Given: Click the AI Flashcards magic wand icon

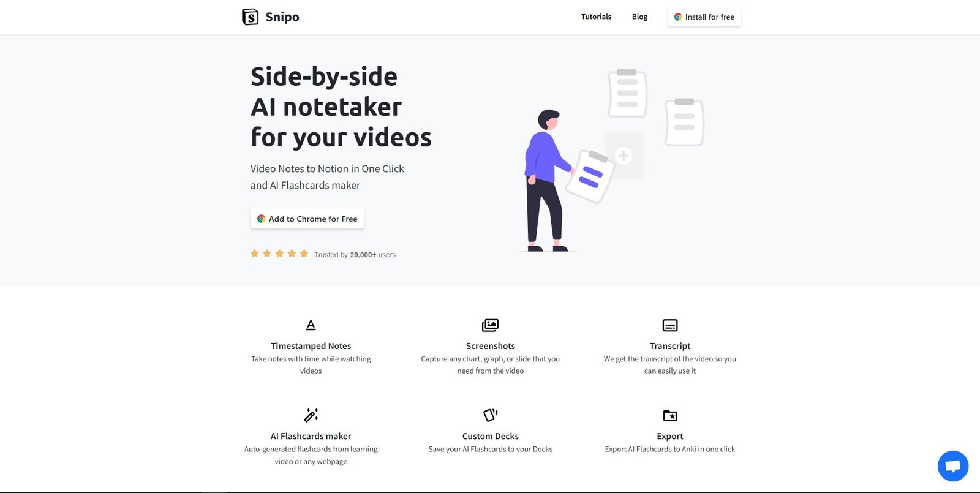Looking at the screenshot, I should (311, 415).
